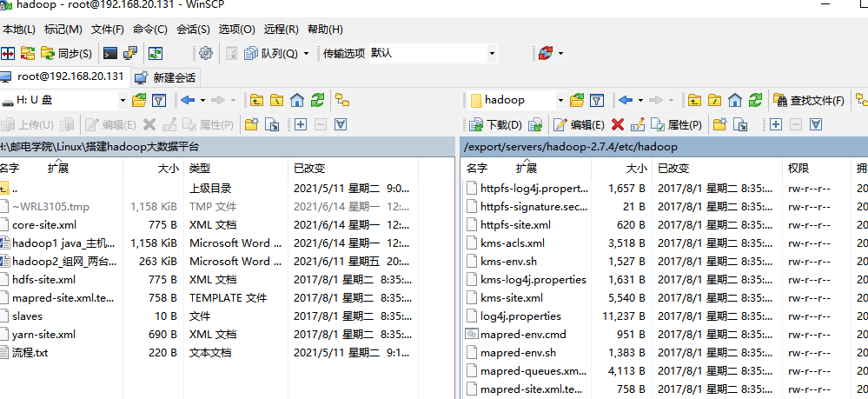
Task: Go back in remote panel with blue arrow
Action: (626, 100)
